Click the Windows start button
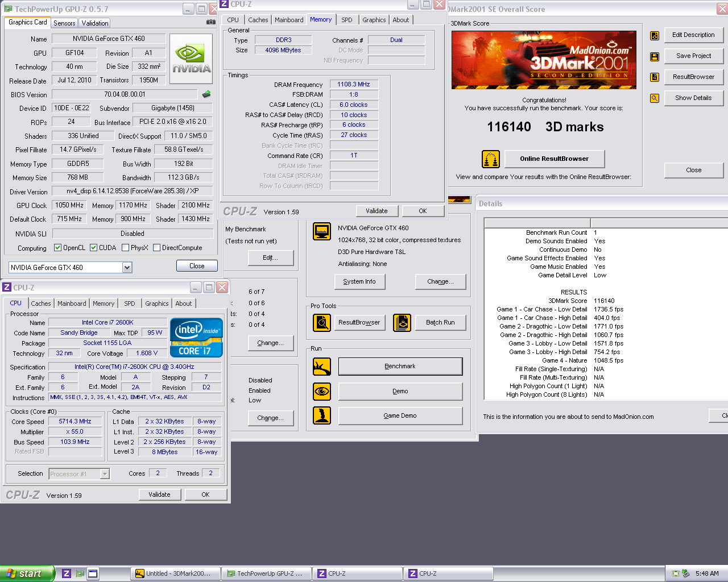The image size is (728, 582). [x=27, y=573]
